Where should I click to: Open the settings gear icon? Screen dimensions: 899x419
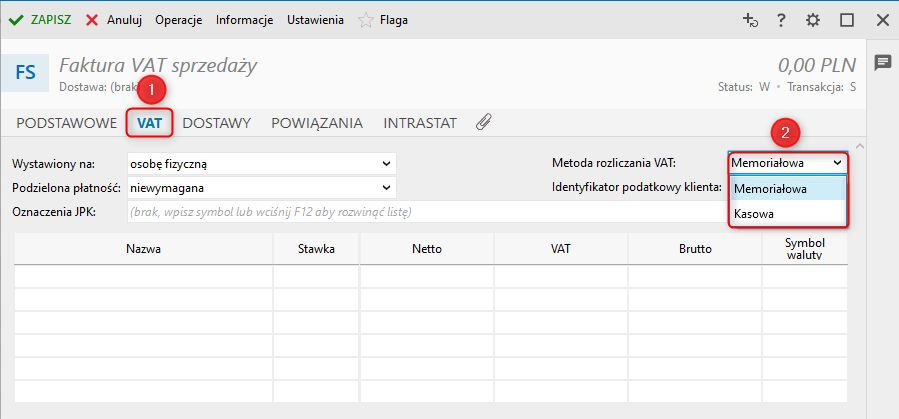tap(813, 20)
